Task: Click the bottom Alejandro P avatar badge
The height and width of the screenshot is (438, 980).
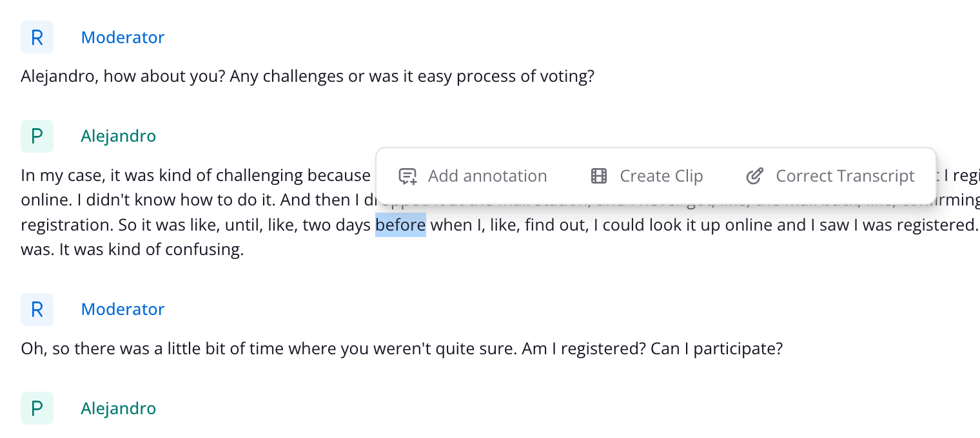Action: (x=37, y=408)
